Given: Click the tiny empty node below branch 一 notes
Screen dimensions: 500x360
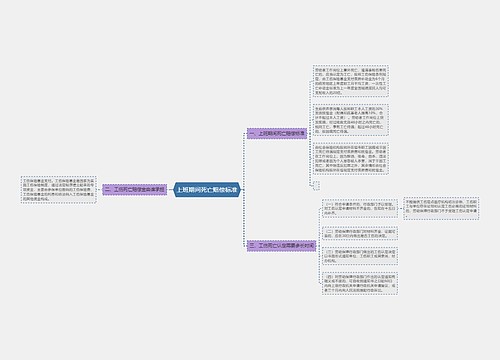Looking at the screenshot, I should (317, 185).
